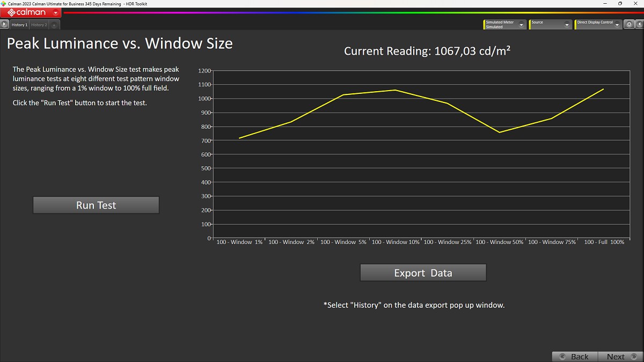Viewport: 644px width, 362px height.
Task: Expand the Source dropdown
Action: coord(567,25)
